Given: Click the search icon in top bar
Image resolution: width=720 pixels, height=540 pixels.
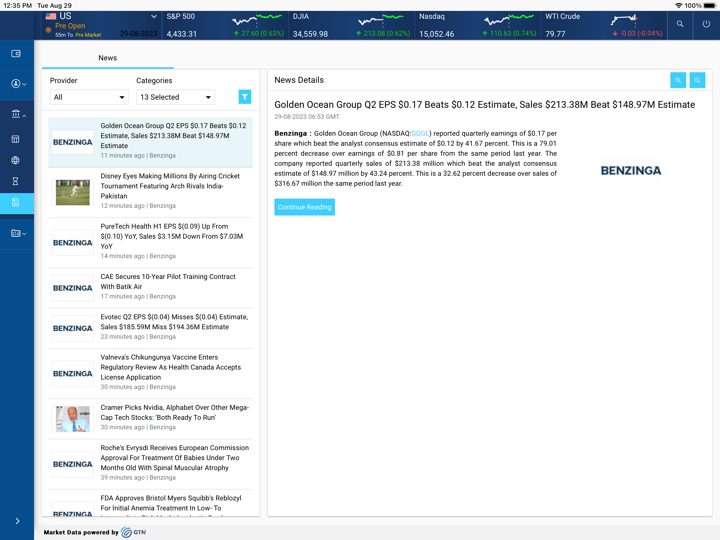Looking at the screenshot, I should [680, 24].
